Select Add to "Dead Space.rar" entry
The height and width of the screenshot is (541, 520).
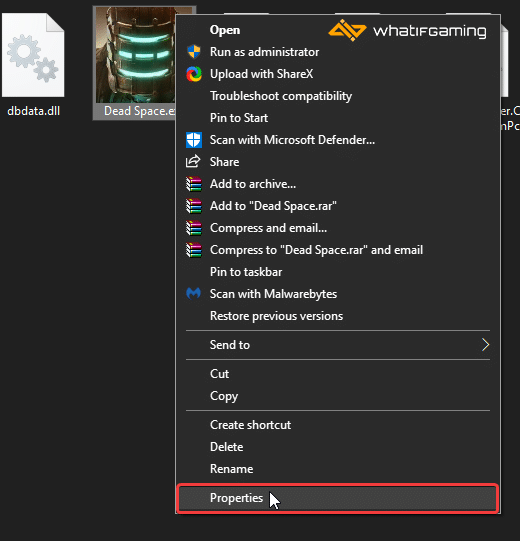pos(338,206)
